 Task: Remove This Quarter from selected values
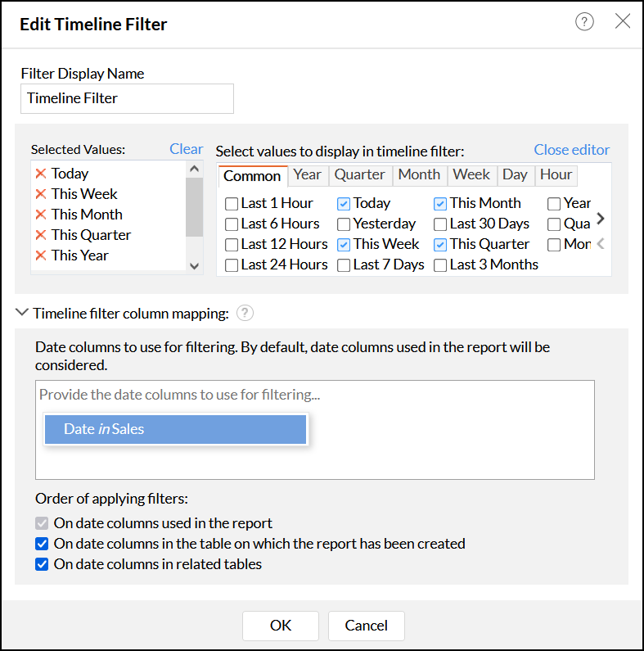[41, 235]
